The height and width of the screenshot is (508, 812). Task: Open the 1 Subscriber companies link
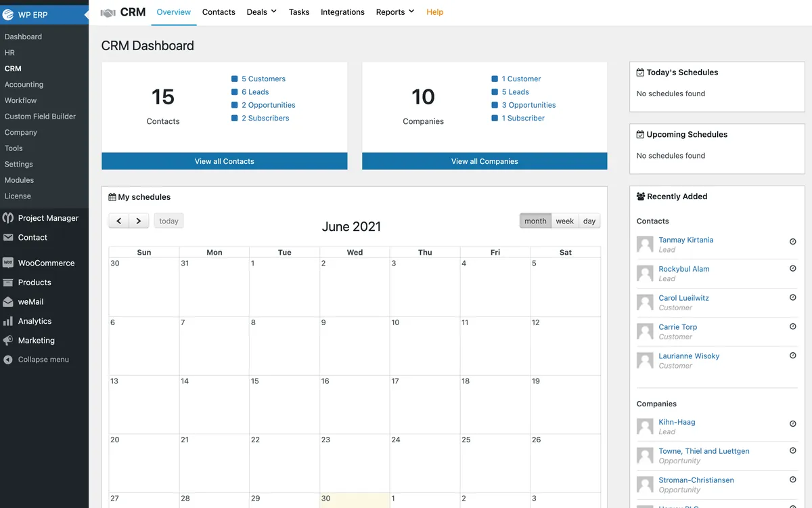pyautogui.click(x=523, y=118)
